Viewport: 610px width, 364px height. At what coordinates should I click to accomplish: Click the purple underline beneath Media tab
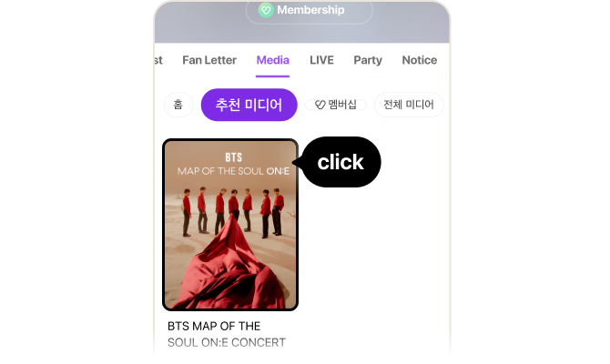[273, 76]
